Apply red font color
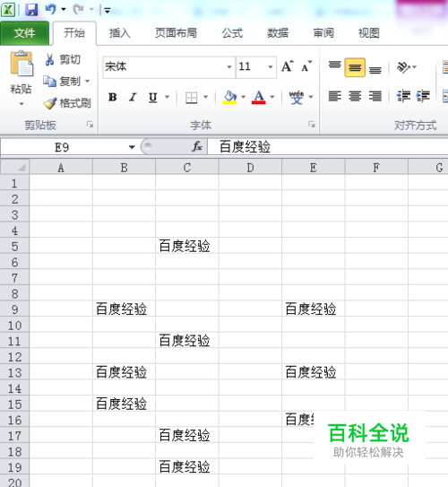 259,97
